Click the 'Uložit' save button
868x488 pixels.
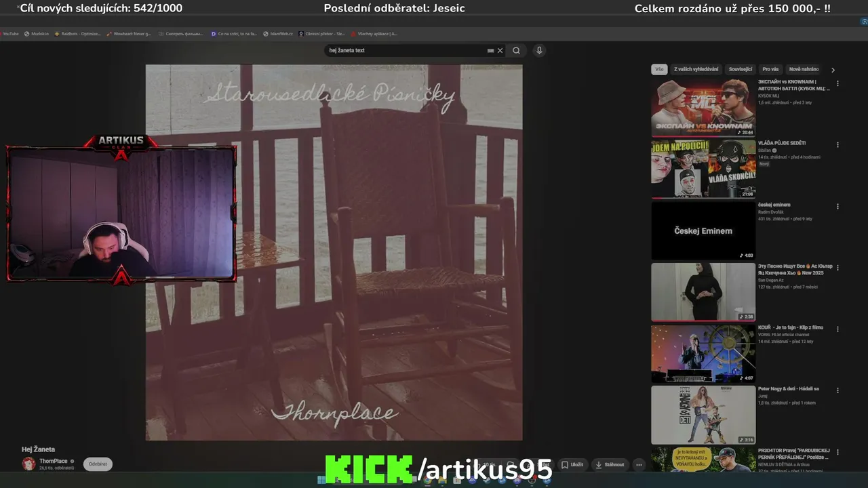coord(572,465)
